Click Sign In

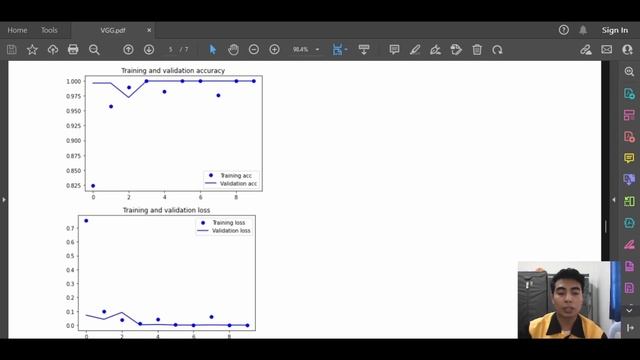[615, 30]
